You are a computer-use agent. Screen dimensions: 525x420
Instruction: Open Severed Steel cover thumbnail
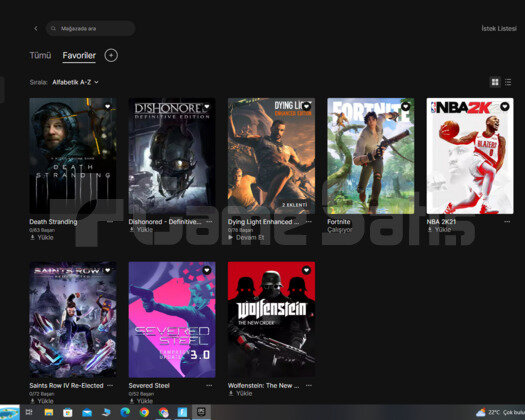pos(172,320)
